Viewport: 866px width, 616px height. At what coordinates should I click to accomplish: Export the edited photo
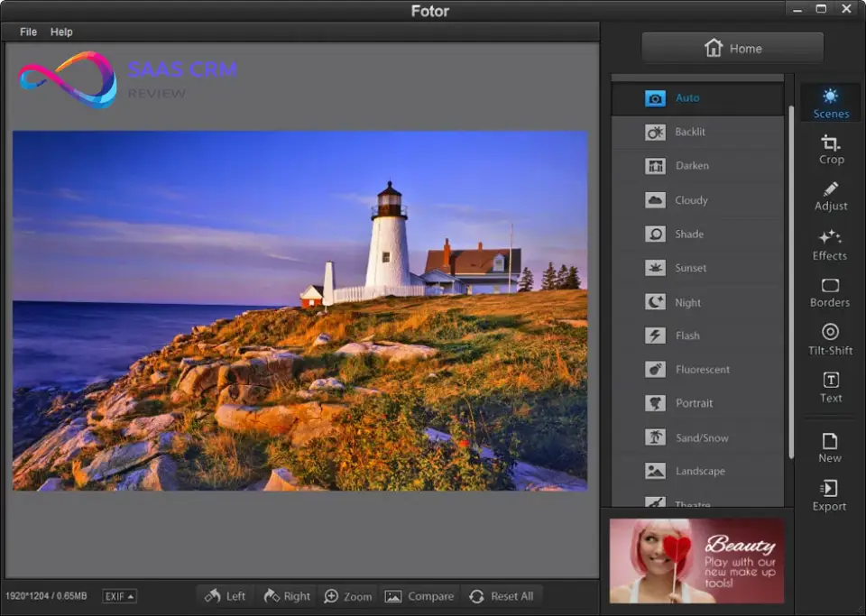tap(829, 497)
